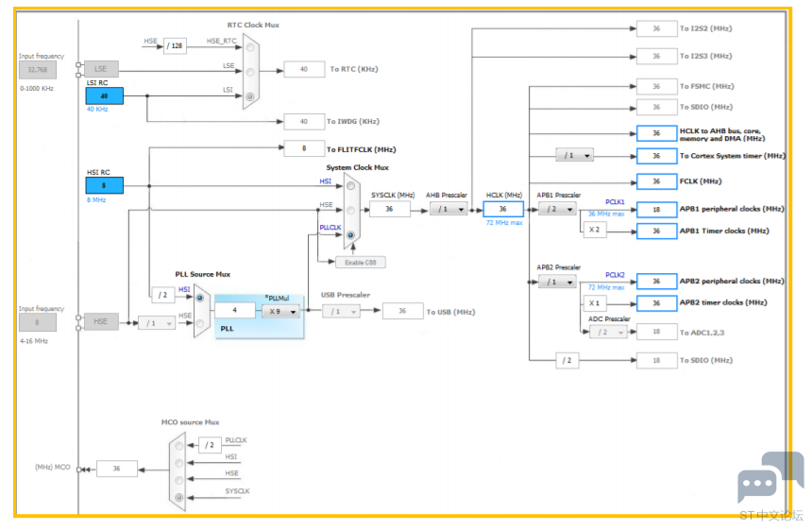
Task: Select HSI radio in MCO source Mux
Action: (179, 463)
